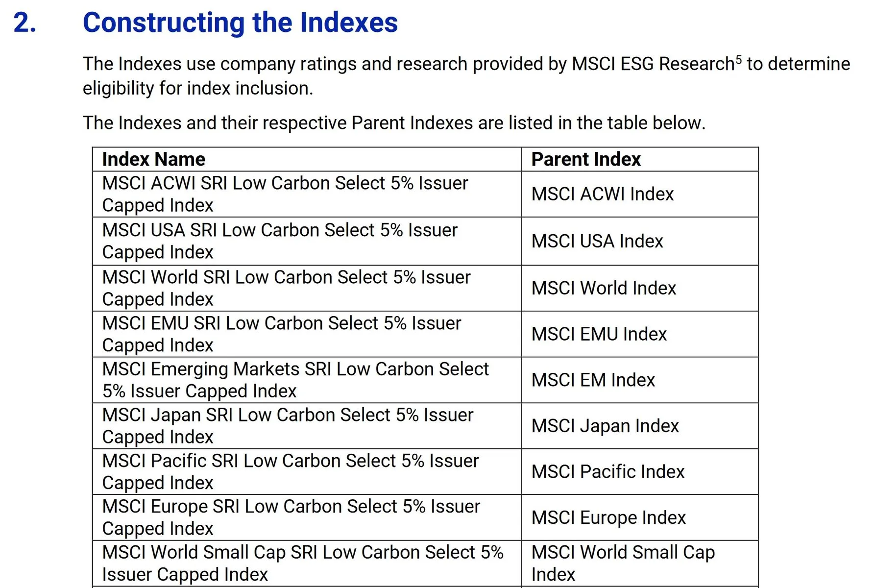Click the 'Index Name' column header

pyautogui.click(x=154, y=159)
